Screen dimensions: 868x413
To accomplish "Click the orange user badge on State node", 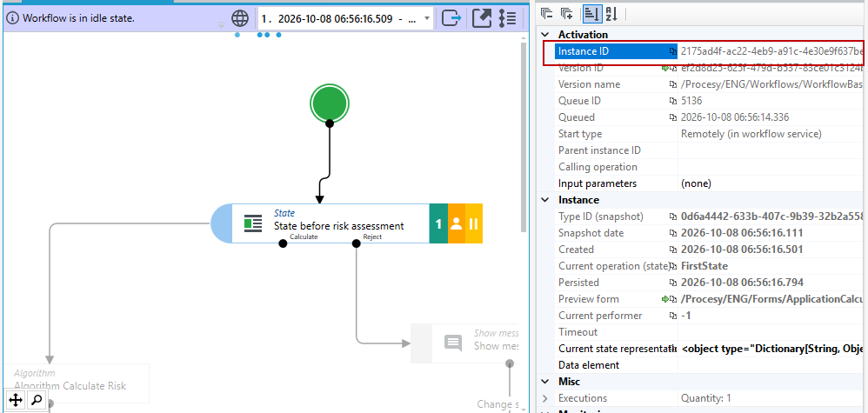I will point(456,223).
